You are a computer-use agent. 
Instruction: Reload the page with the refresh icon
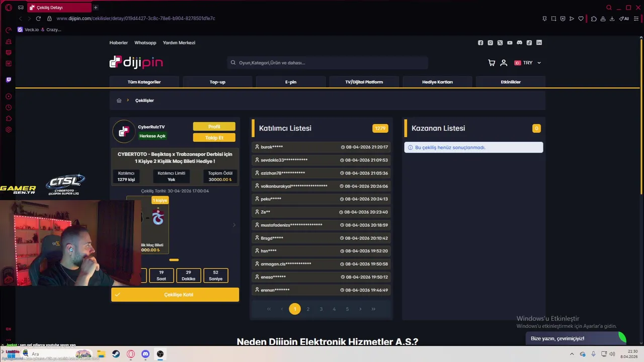[38, 19]
